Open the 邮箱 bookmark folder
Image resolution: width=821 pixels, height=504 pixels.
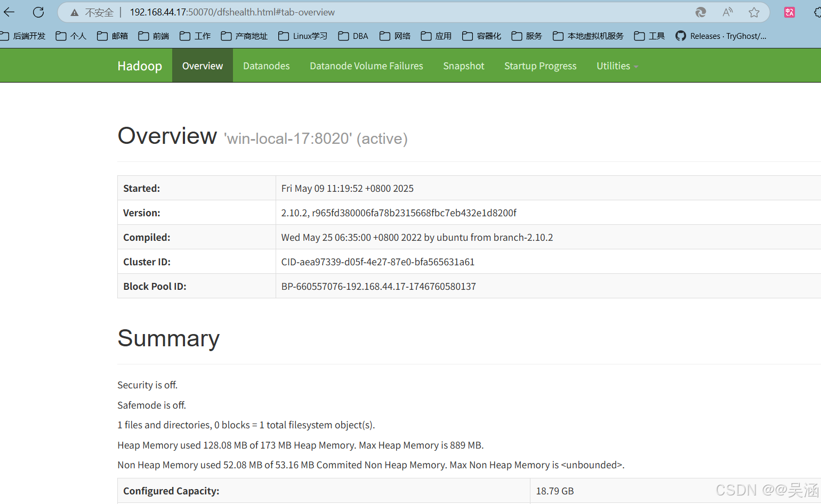112,36
